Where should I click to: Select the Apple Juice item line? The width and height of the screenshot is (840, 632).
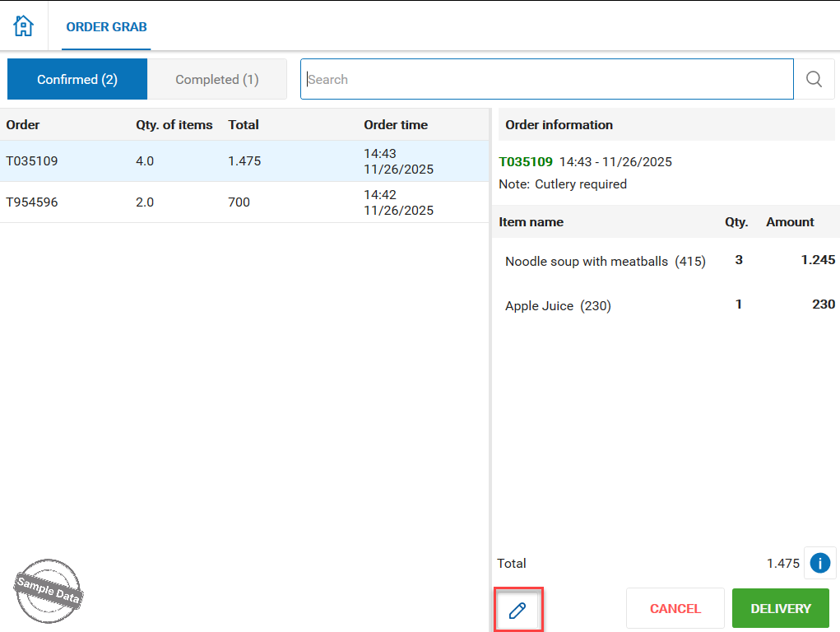558,306
